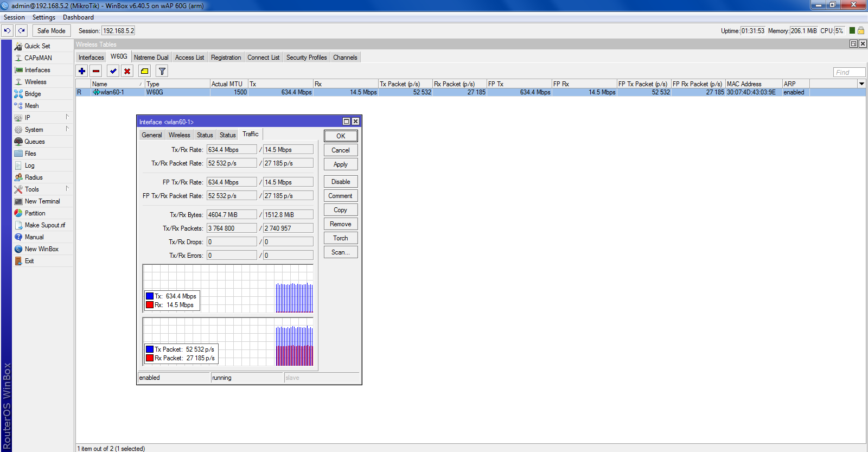Click Copy button in dialog
Image resolution: width=868 pixels, height=452 pixels.
click(x=341, y=210)
